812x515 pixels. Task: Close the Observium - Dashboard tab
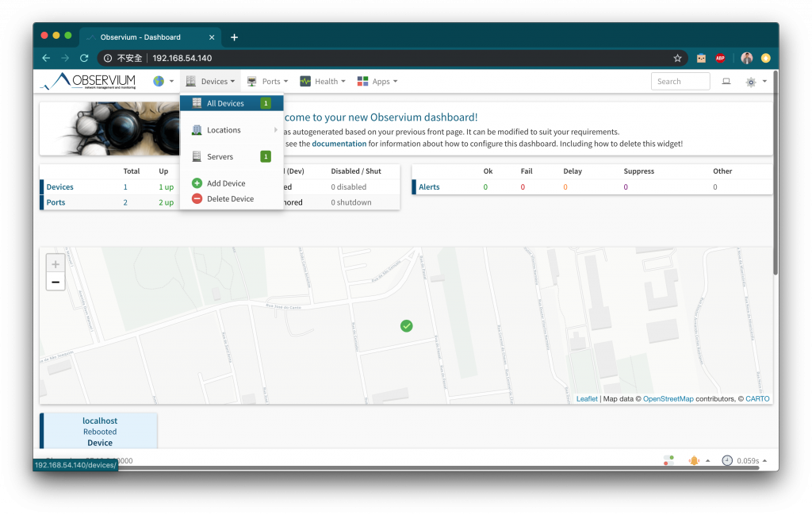[x=212, y=37]
